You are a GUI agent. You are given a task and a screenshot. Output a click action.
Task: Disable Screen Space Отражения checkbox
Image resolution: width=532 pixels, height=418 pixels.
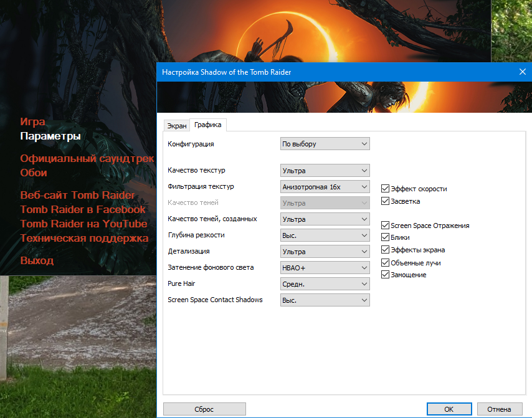point(385,226)
